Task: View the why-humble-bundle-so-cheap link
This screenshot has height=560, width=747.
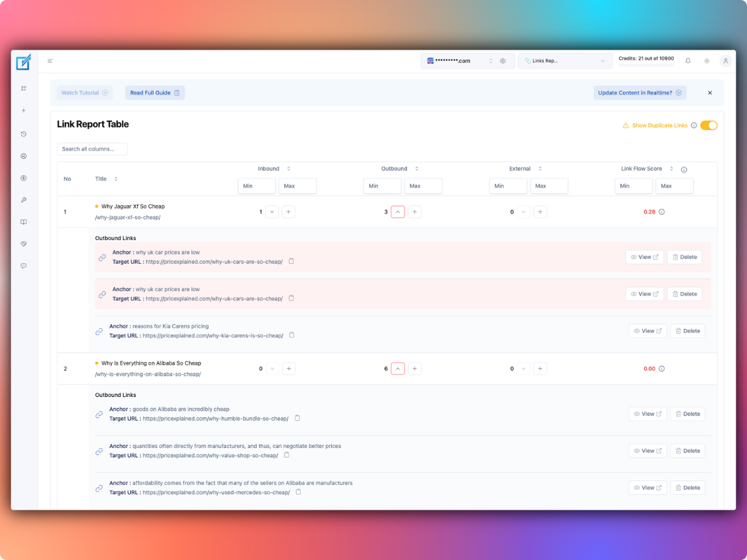Action: click(x=648, y=414)
